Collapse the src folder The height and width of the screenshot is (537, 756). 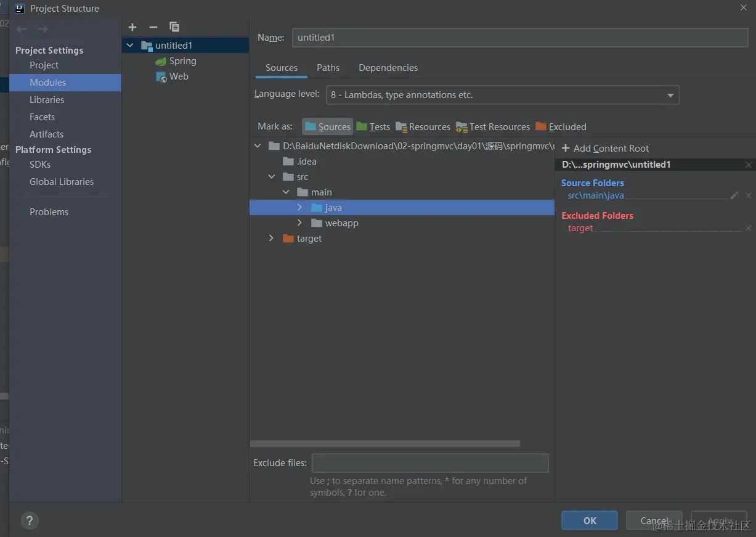coord(272,177)
